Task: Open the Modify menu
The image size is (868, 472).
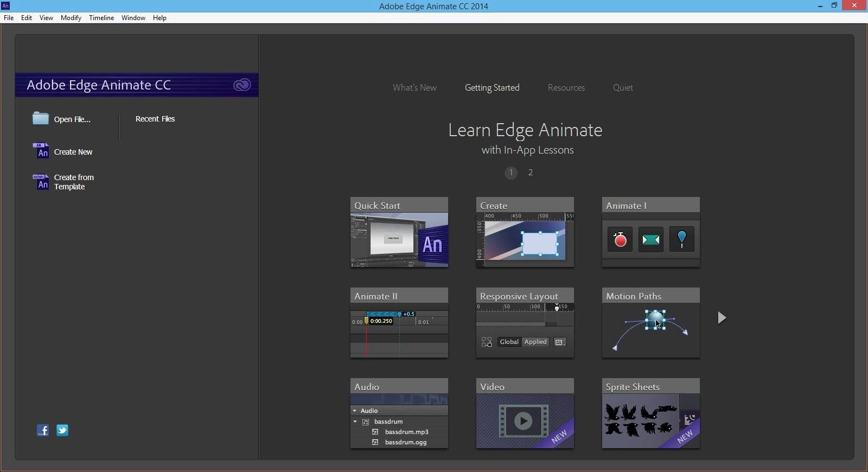Action: (x=71, y=18)
